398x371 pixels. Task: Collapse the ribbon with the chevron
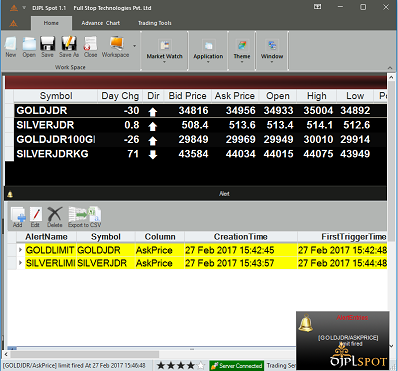click(x=390, y=68)
